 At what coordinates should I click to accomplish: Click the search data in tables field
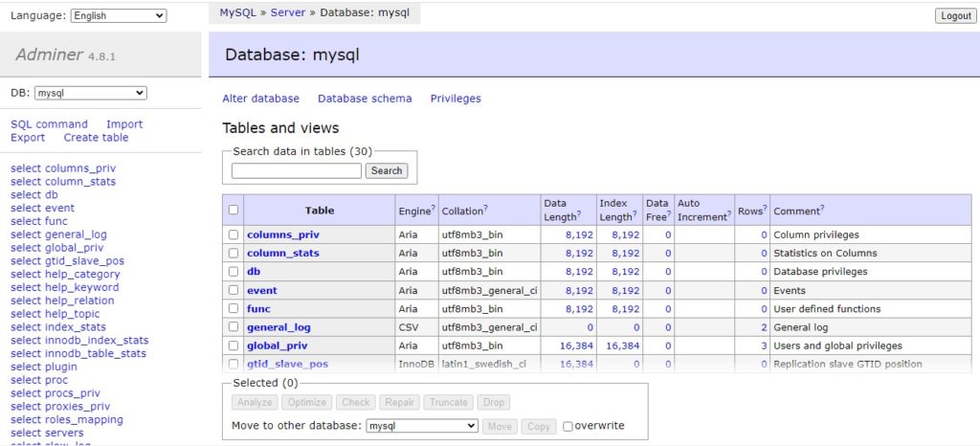coord(297,170)
